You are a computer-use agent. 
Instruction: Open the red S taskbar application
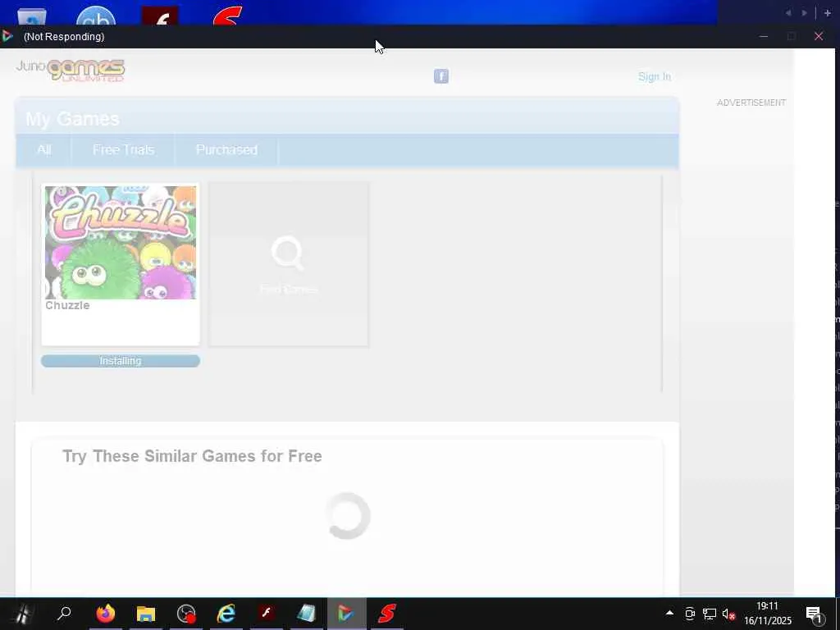[x=387, y=614]
